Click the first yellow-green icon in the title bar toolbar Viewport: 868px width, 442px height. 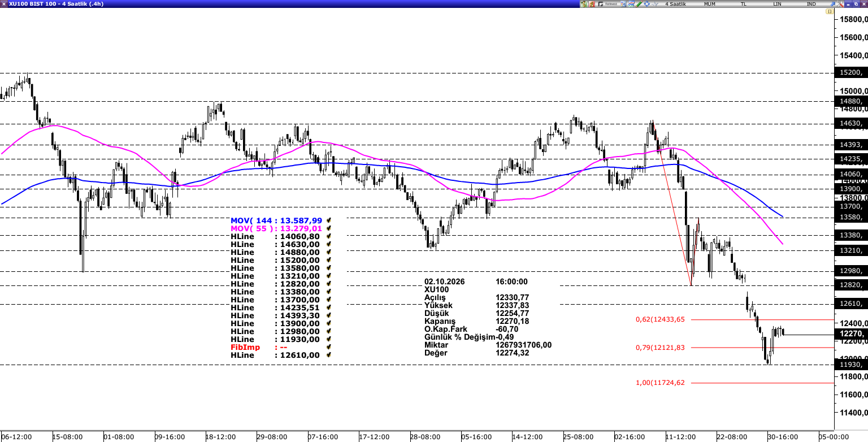click(583, 4)
